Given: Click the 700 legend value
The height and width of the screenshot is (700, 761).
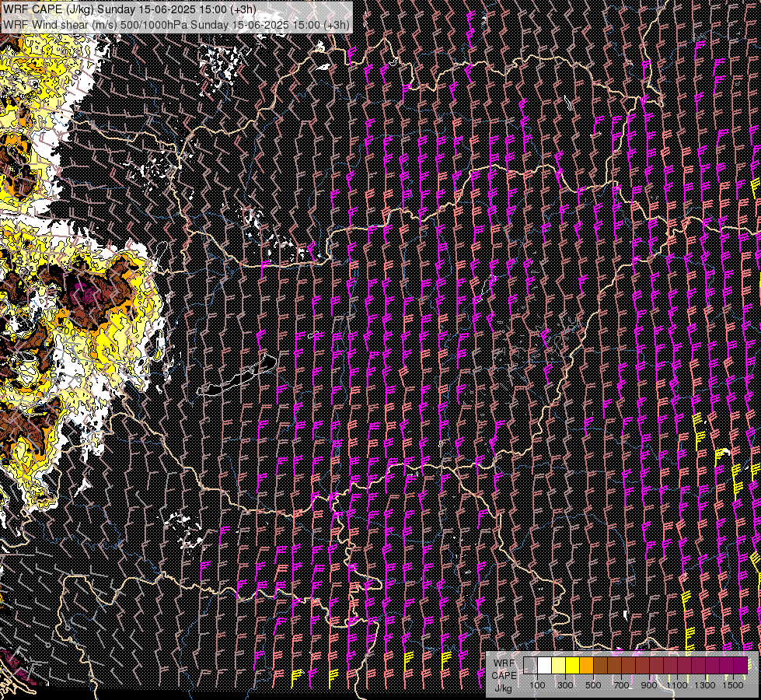Looking at the screenshot, I should [x=621, y=685].
